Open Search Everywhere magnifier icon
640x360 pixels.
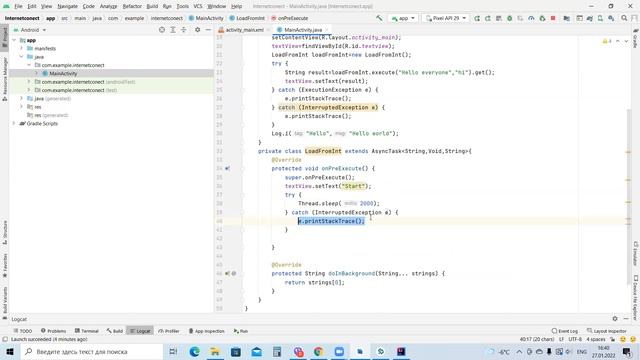pos(624,18)
